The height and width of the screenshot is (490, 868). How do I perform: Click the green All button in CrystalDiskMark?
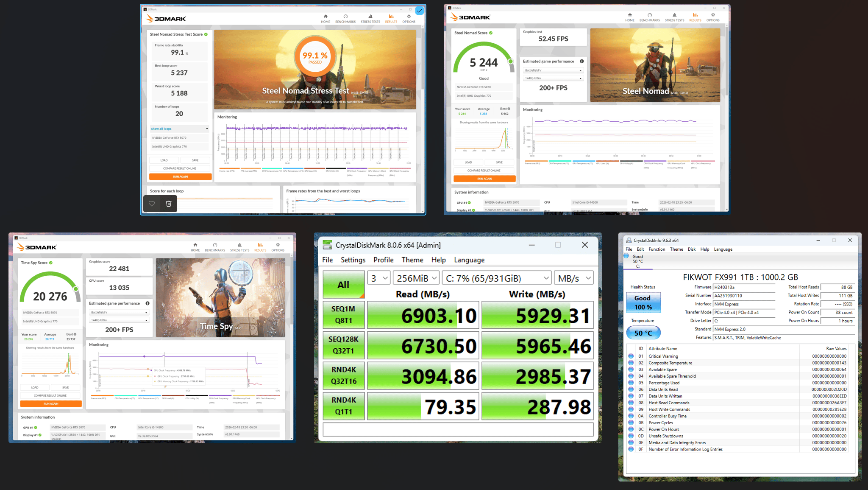tap(344, 285)
